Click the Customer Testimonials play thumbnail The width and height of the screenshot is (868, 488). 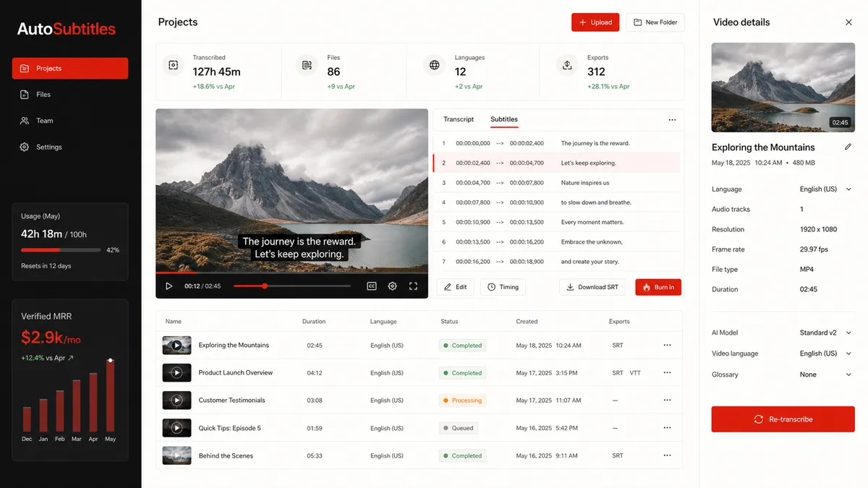176,401
